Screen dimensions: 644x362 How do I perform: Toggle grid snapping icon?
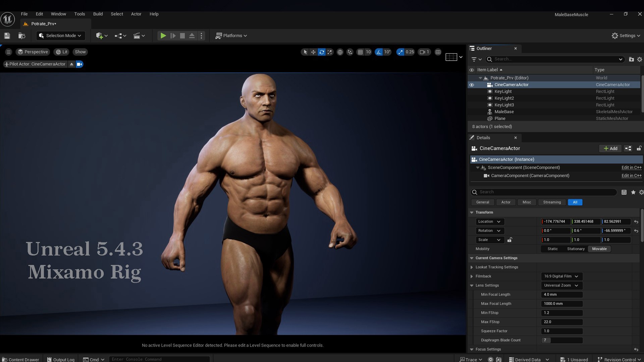[360, 52]
